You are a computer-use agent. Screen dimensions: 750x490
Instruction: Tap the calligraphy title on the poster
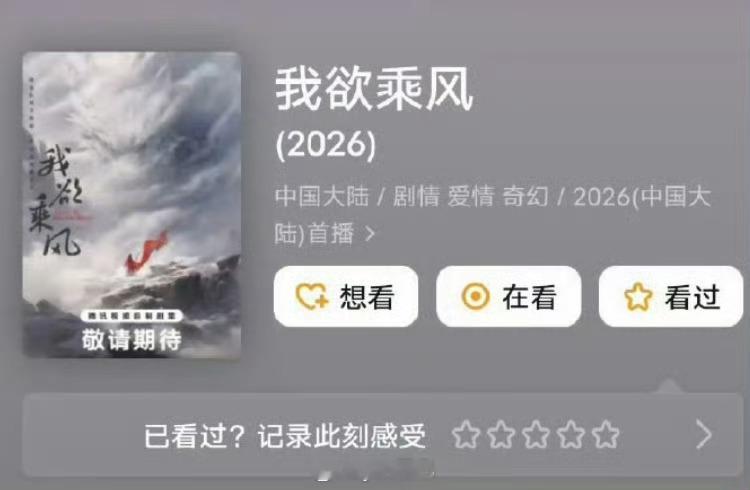coord(58,201)
